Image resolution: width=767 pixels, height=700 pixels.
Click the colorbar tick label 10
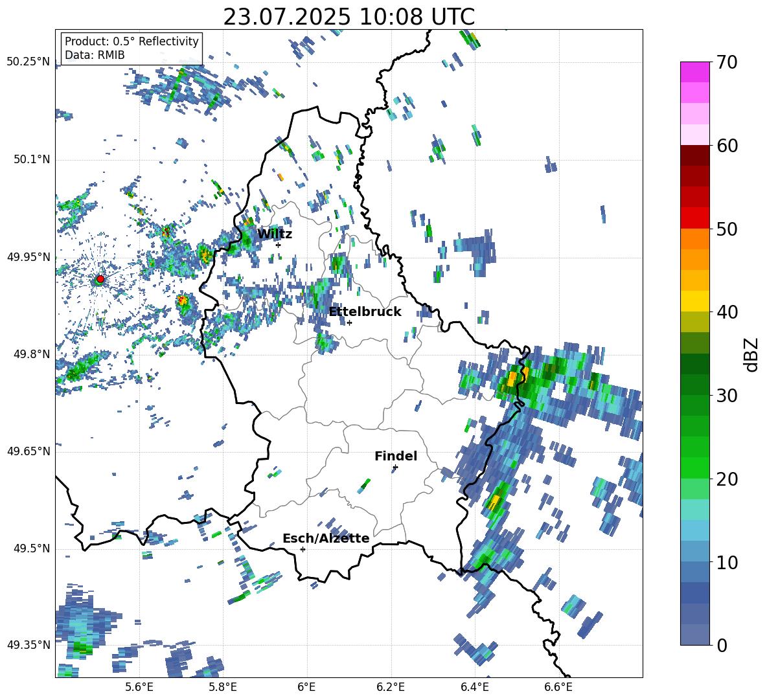(x=726, y=562)
